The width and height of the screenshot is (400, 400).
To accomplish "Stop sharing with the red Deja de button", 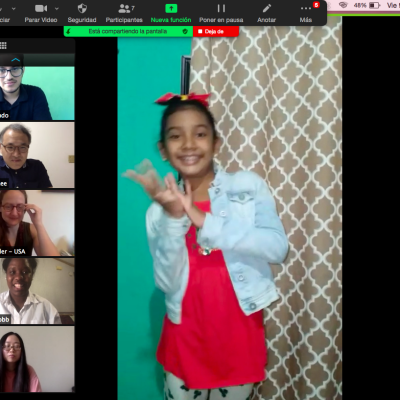I will point(216,31).
